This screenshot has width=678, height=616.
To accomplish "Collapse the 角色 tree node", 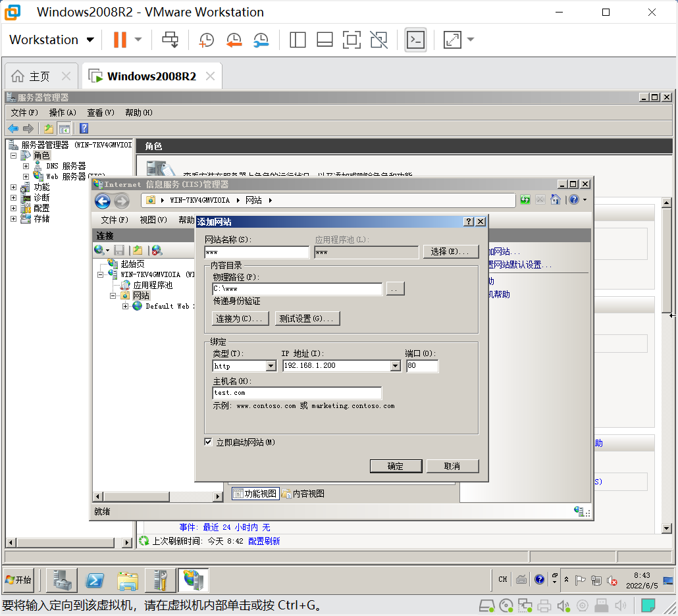I will pos(13,155).
